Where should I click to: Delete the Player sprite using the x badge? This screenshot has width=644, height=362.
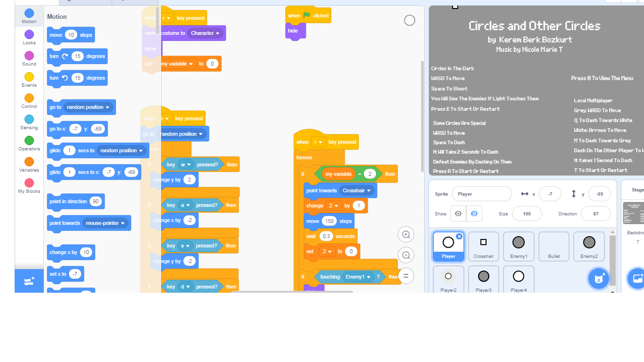[459, 237]
